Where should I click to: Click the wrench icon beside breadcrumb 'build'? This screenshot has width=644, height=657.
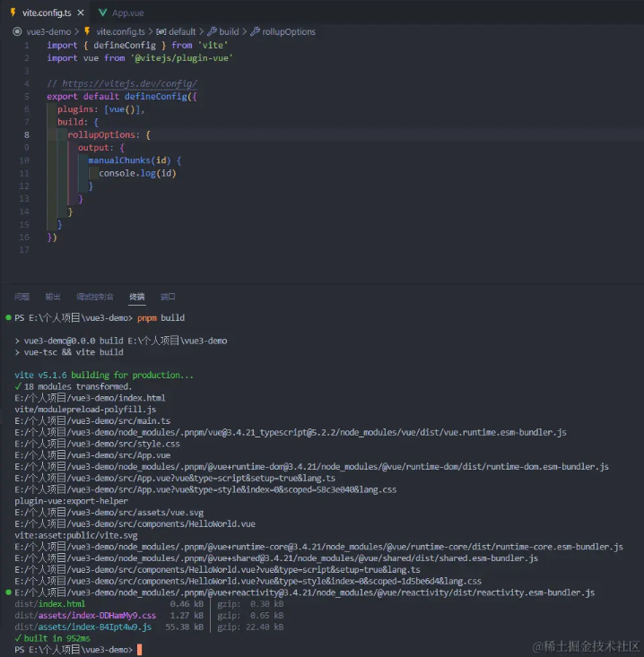click(x=213, y=31)
